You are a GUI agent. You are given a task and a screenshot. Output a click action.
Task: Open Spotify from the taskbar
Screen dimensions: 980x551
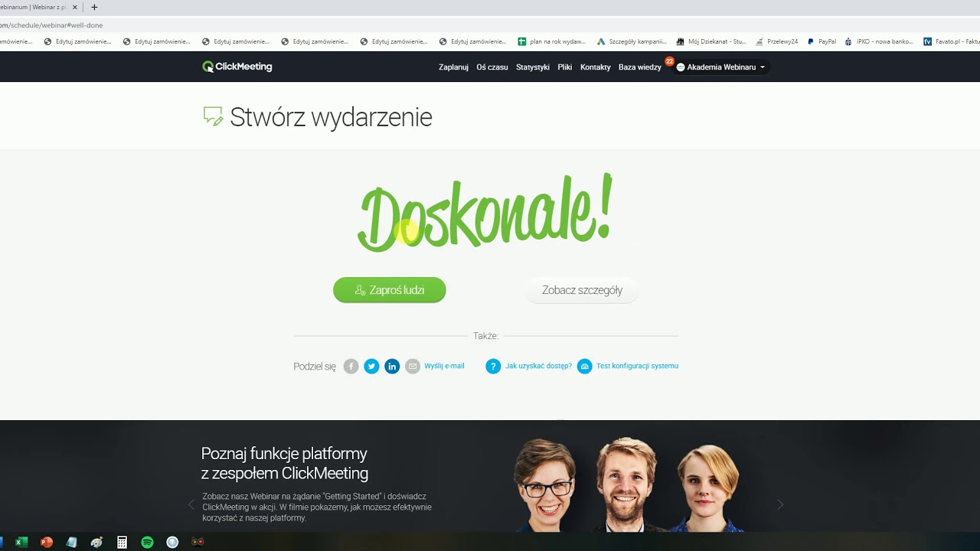click(x=147, y=542)
